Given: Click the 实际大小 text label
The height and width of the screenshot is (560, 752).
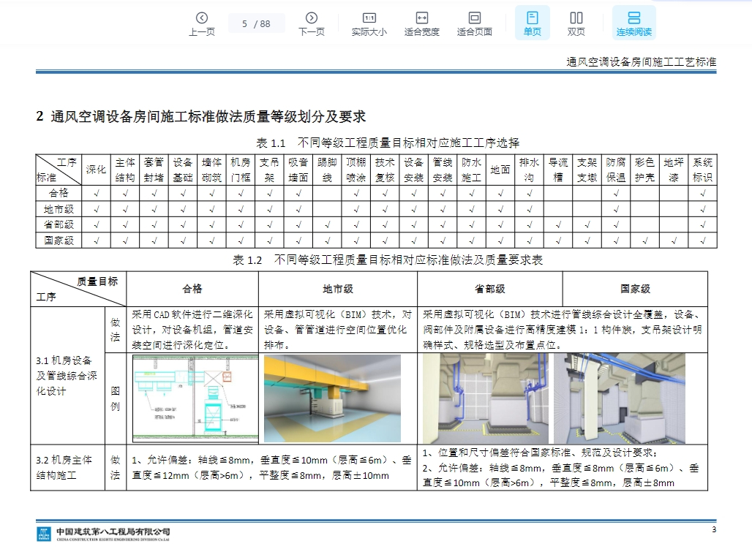Looking at the screenshot, I should [x=369, y=32].
